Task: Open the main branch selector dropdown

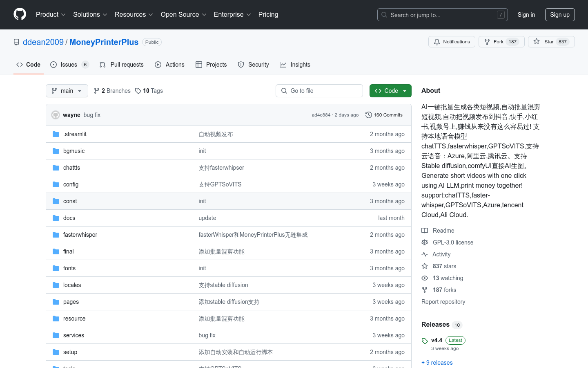Action: (x=67, y=91)
